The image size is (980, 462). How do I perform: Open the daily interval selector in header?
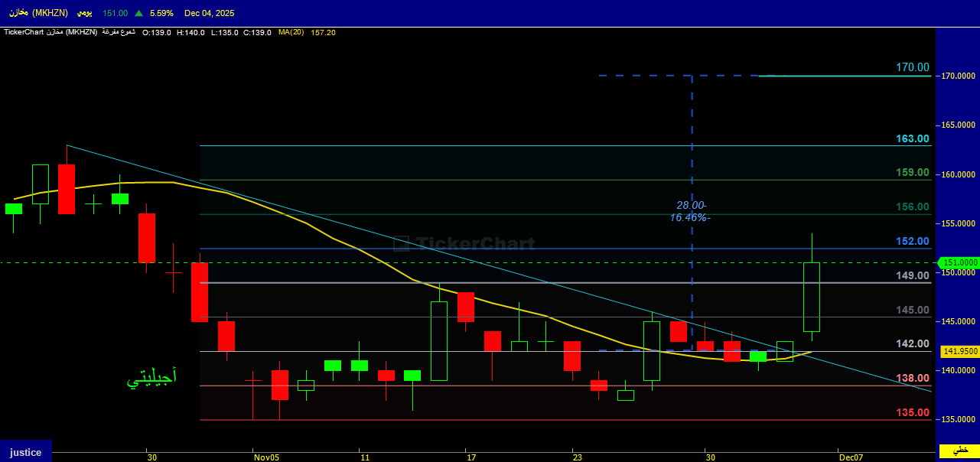[x=86, y=13]
